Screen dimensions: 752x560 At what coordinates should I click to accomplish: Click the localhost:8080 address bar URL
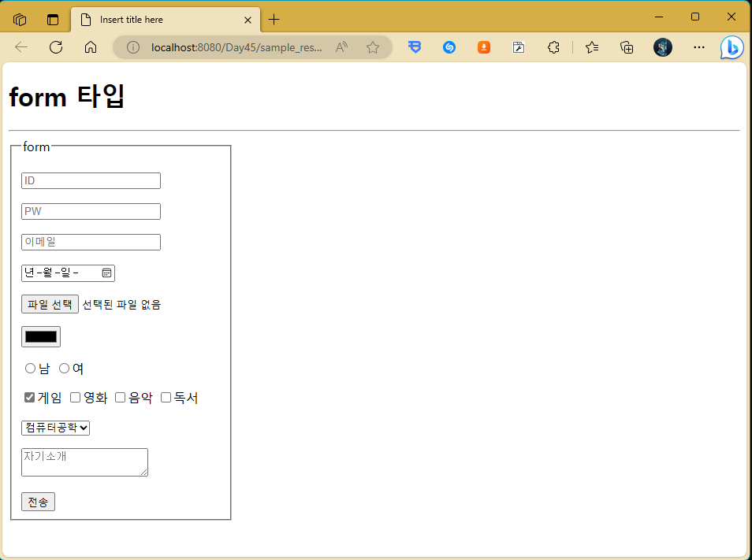tap(236, 47)
